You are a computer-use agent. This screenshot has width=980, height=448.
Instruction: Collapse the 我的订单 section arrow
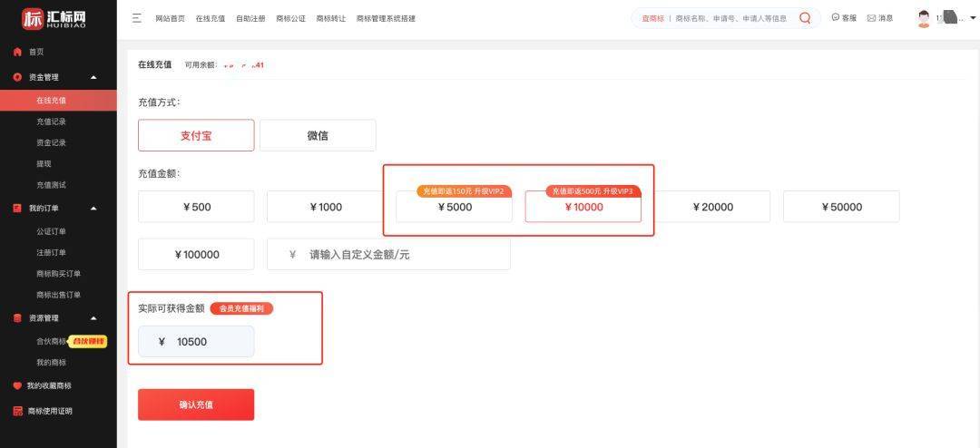pos(93,208)
